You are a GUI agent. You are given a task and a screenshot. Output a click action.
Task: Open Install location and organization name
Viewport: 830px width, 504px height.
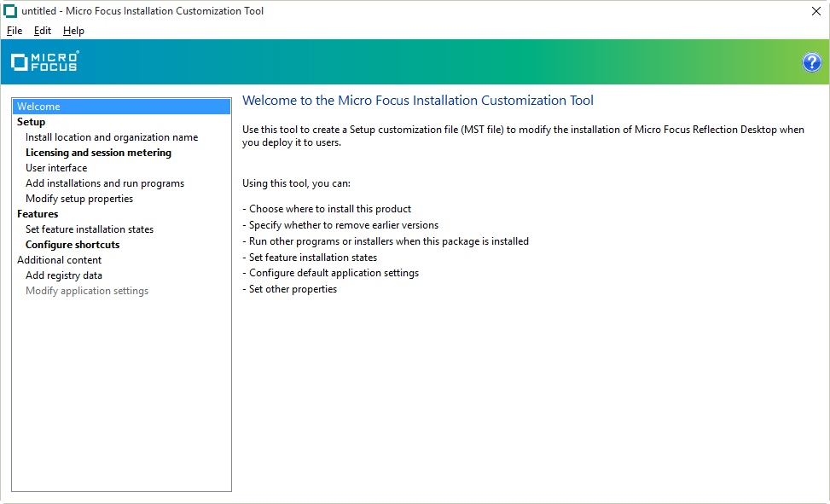click(x=112, y=137)
